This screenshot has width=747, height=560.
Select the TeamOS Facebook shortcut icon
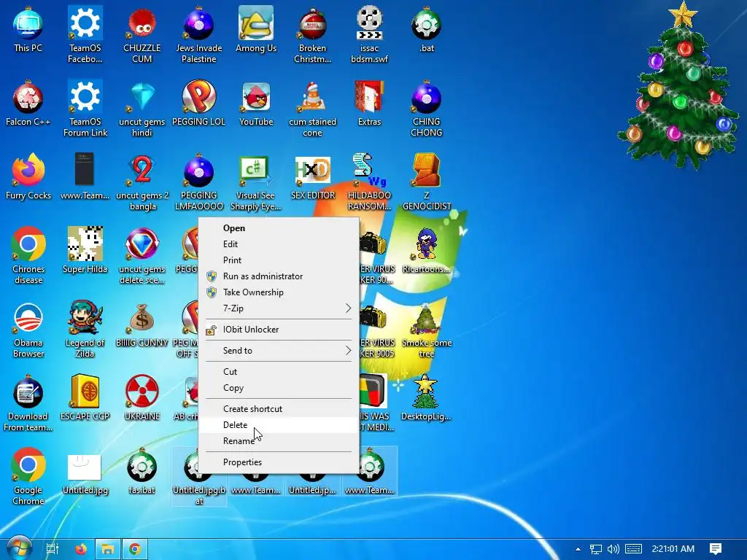pyautogui.click(x=85, y=34)
